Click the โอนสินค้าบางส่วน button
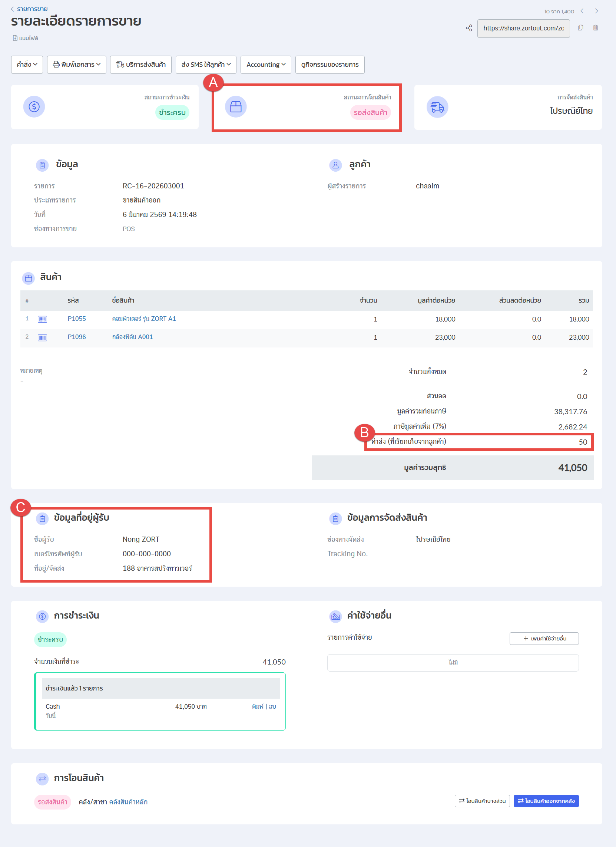This screenshot has height=847, width=616. tap(482, 801)
